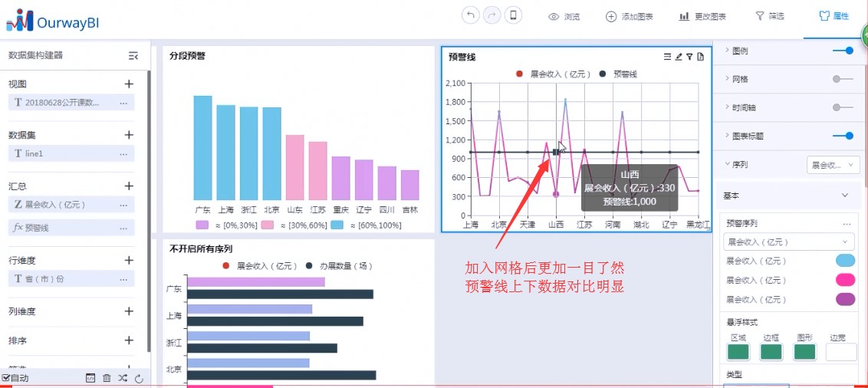Open the code view icon in bottom bar

(90, 378)
